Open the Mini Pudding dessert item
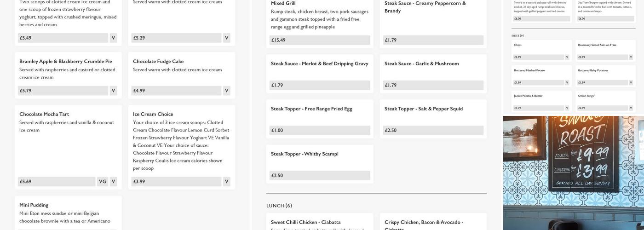The width and height of the screenshot is (644, 230). [34, 205]
